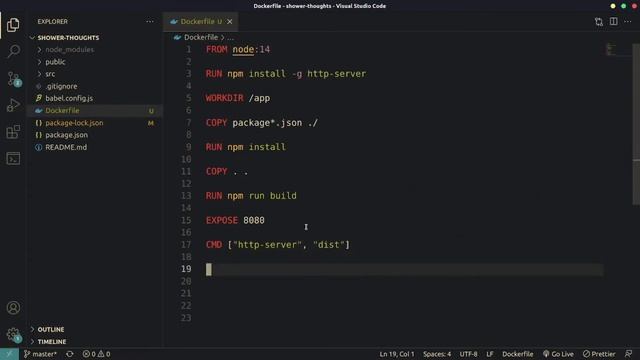Expand the public folder
640x360 pixels.
95,62
